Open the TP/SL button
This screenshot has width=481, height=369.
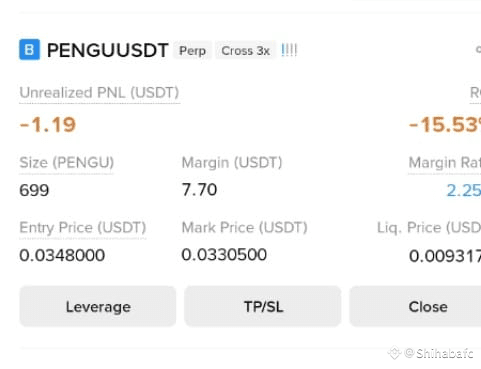pyautogui.click(x=263, y=306)
